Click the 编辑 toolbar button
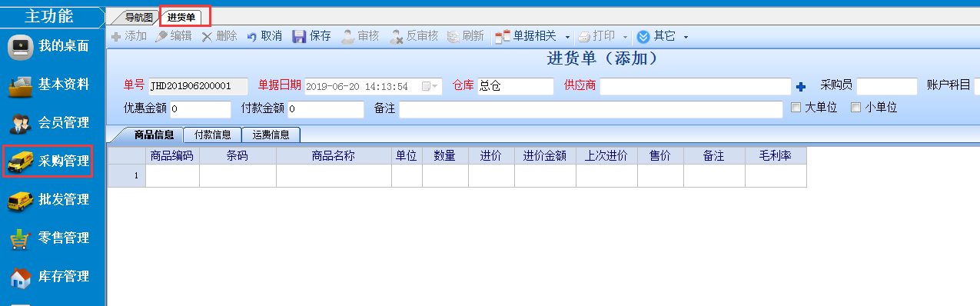980x306 pixels. click(174, 36)
